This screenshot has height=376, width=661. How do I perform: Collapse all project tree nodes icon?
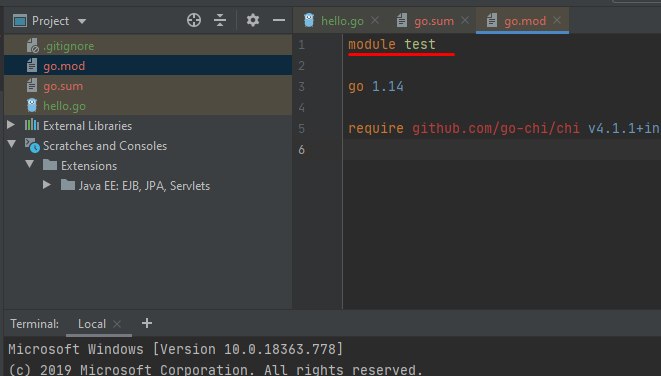[x=220, y=20]
